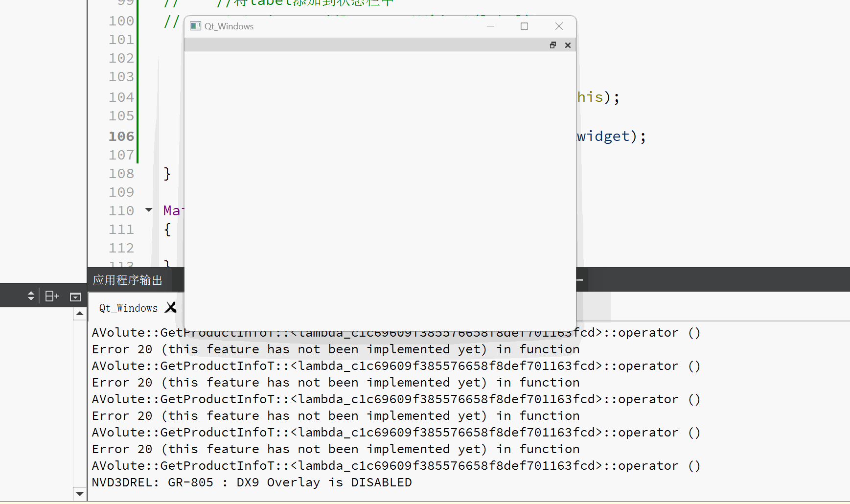
Task: Minimize the Qt_Windows application window
Action: click(490, 26)
